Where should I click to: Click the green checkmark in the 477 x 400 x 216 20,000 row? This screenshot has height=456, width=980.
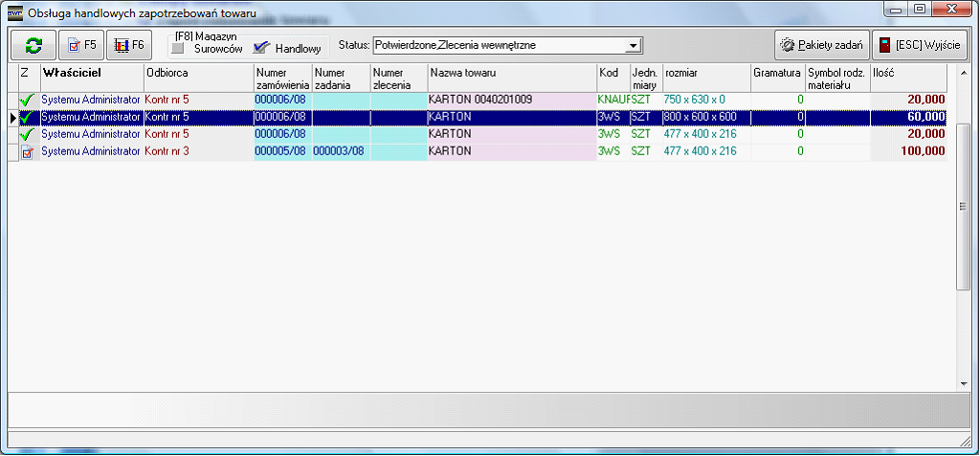[27, 134]
